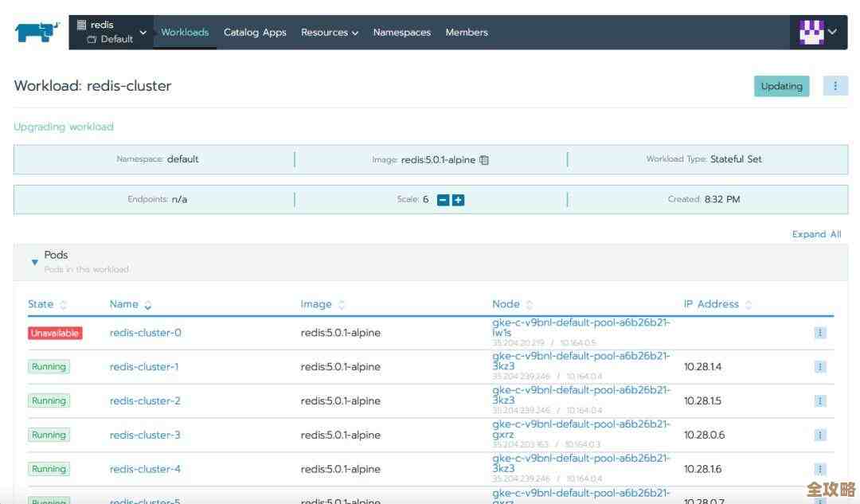Switch to the Namespaces tab

pos(401,33)
